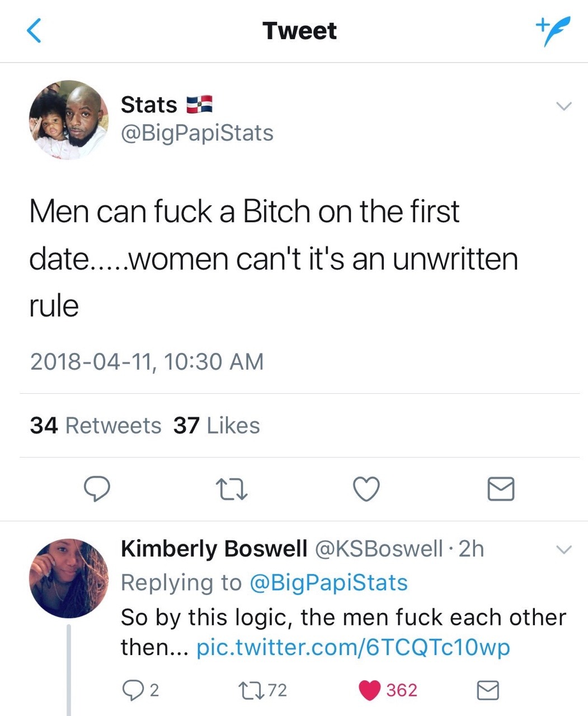Send Kimberly's reply via direct message

(x=487, y=690)
